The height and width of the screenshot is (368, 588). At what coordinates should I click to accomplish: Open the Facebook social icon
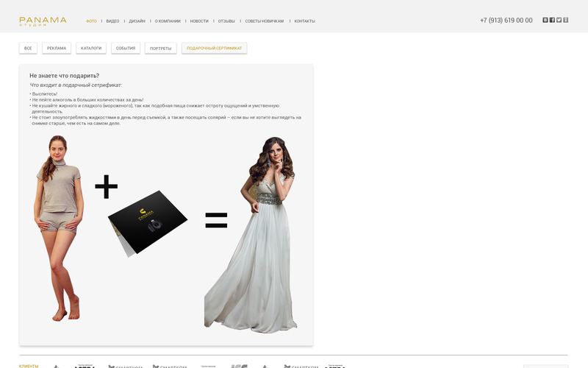pos(552,20)
